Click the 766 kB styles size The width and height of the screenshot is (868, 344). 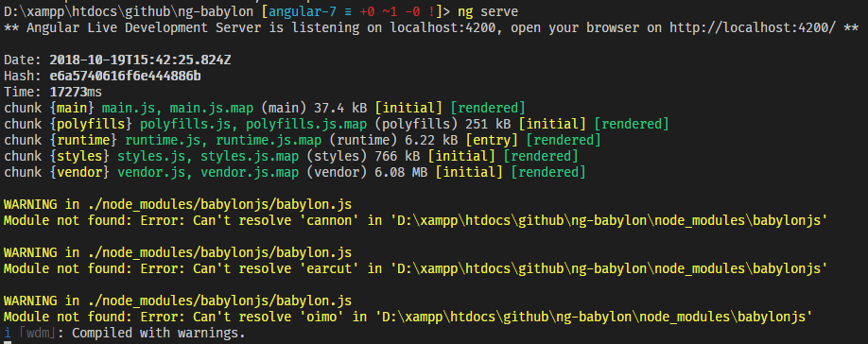(x=397, y=156)
